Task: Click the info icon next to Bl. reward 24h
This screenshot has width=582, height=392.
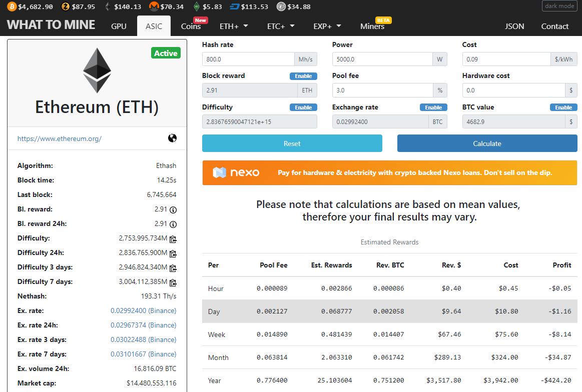Action: 173,224
